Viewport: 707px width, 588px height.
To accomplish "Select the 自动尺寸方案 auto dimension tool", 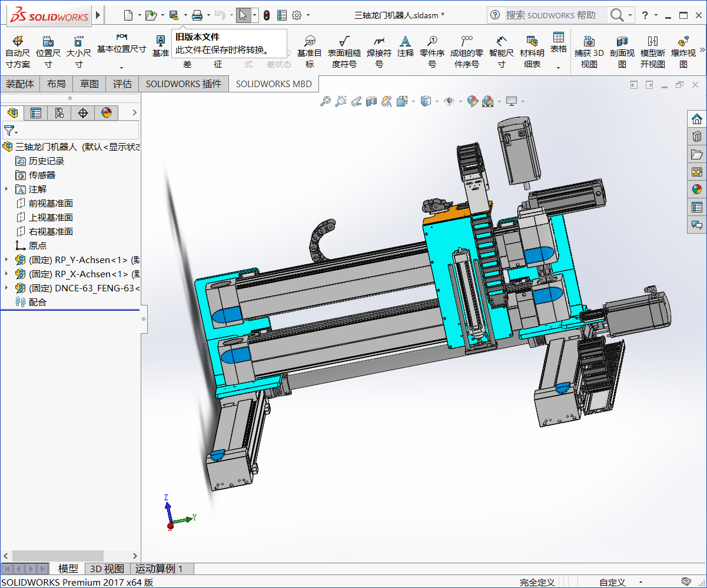I will [x=18, y=51].
